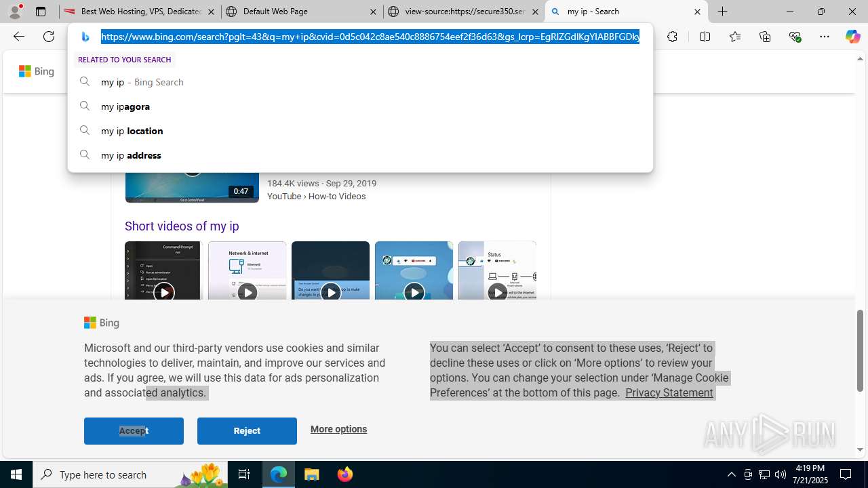The width and height of the screenshot is (868, 488).
Task: Click page vertical scrollbar thumb
Action: coord(860,350)
